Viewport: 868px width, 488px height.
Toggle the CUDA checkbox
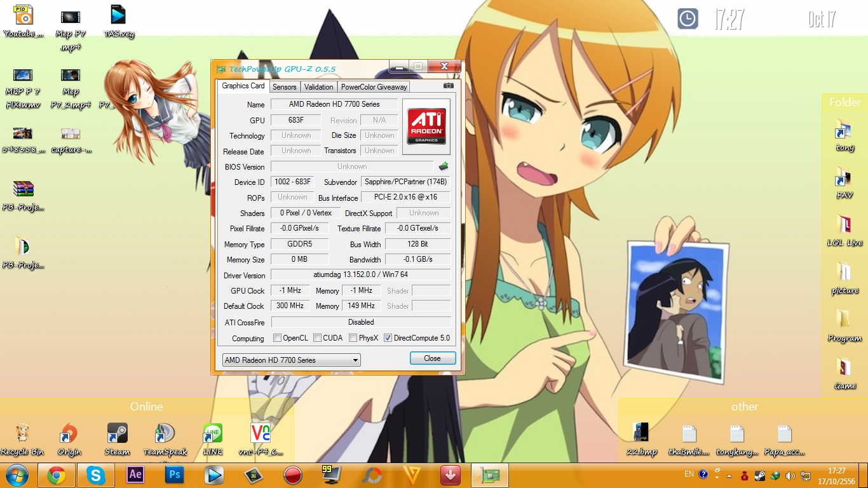point(317,338)
